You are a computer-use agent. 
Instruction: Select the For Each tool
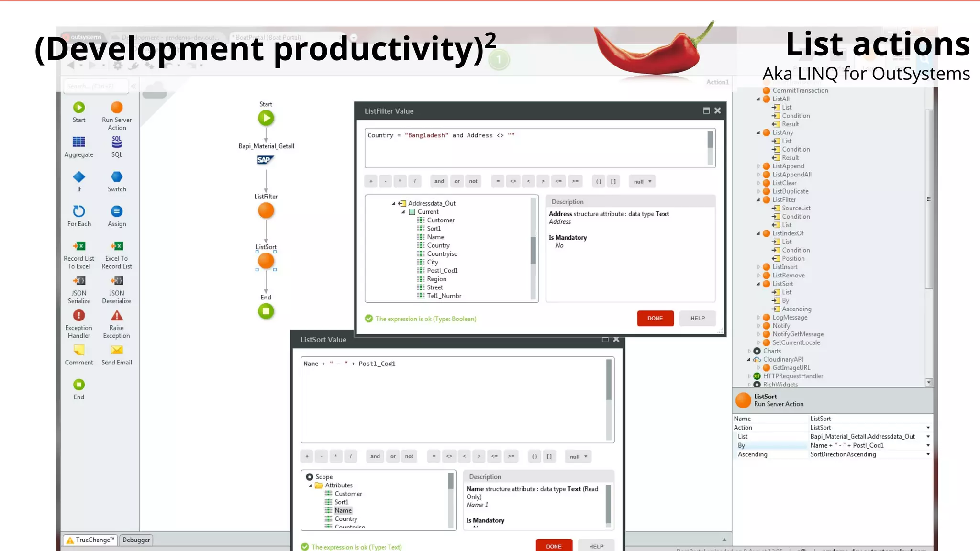click(79, 216)
